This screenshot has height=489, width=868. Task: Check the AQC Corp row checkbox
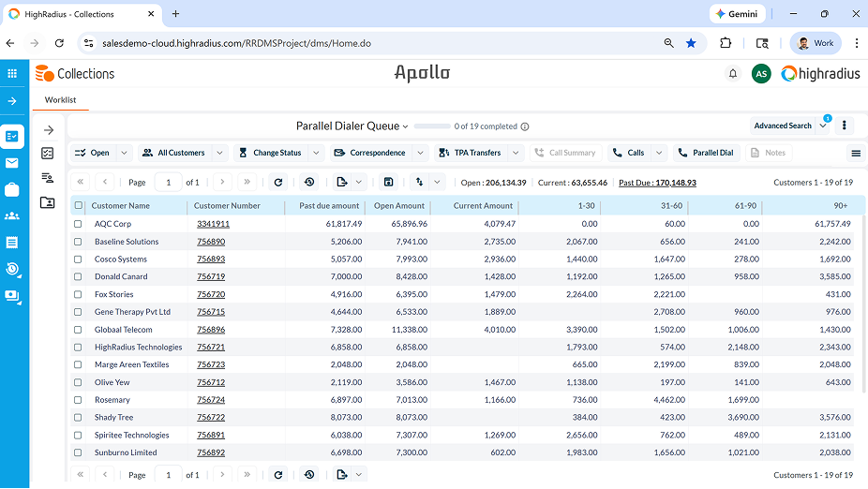(x=78, y=224)
